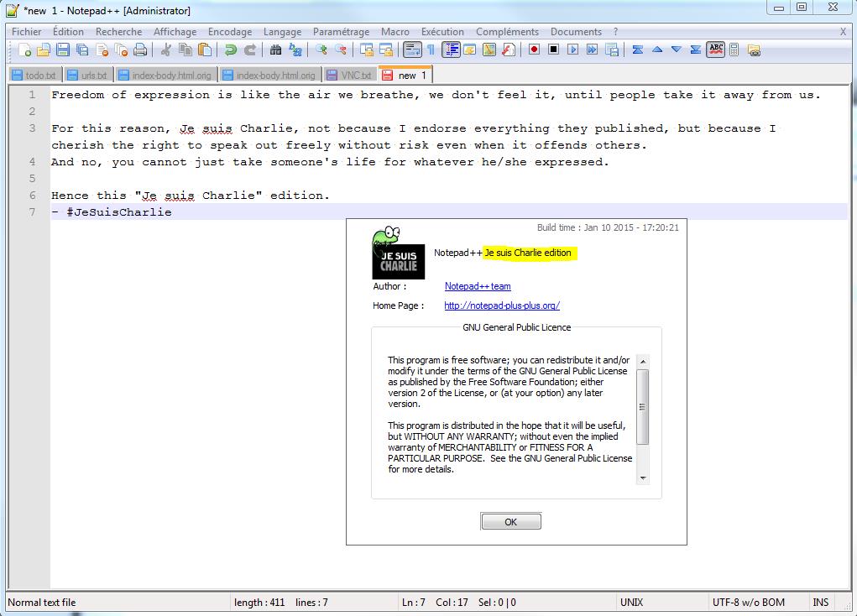The height and width of the screenshot is (616, 857).
Task: Switch to the todo.txt tab
Action: pos(35,75)
